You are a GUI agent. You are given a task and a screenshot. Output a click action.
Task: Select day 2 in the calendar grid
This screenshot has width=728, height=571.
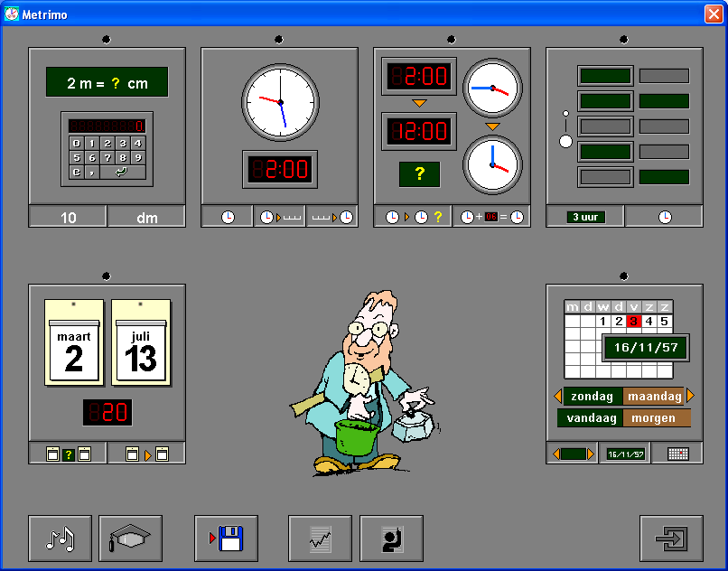coord(619,321)
